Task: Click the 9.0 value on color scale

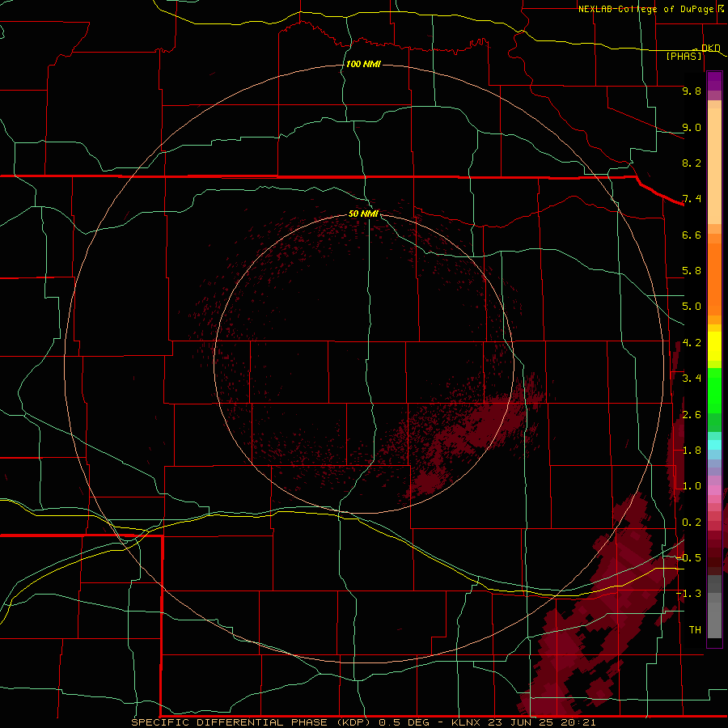Action: coord(692,127)
